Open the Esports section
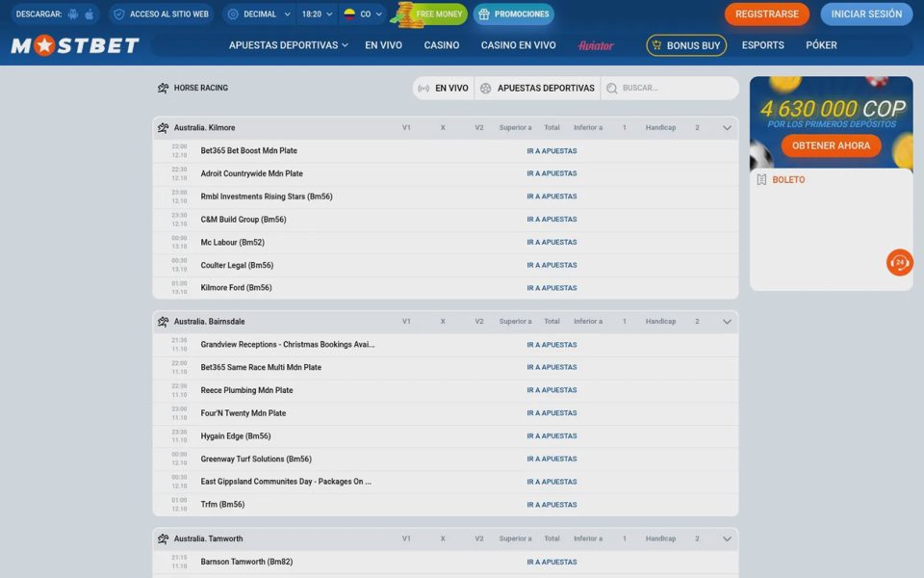Screen dimensions: 924x578 (x=762, y=45)
